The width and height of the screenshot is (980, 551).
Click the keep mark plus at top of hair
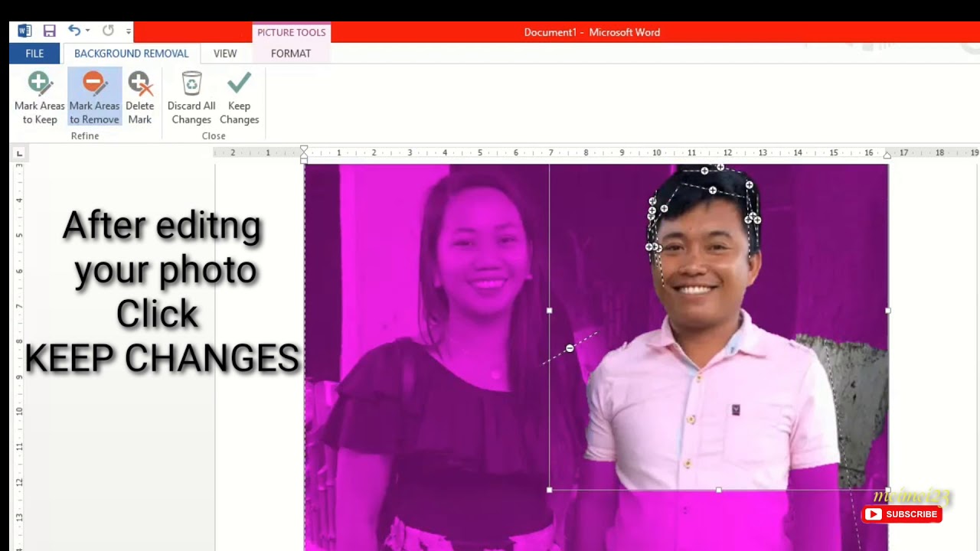(720, 167)
